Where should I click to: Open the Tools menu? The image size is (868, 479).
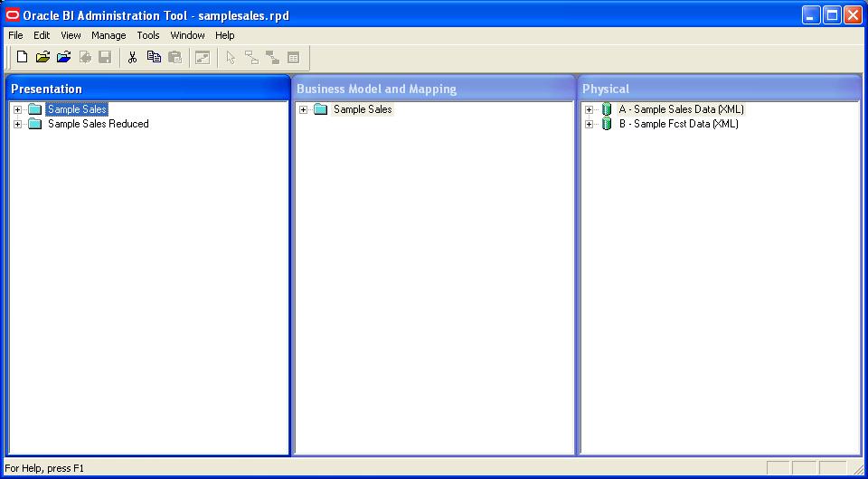[148, 35]
